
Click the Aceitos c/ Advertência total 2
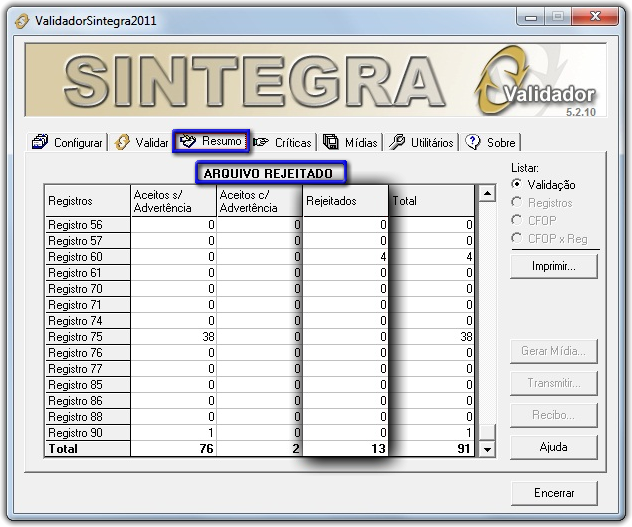coord(260,449)
